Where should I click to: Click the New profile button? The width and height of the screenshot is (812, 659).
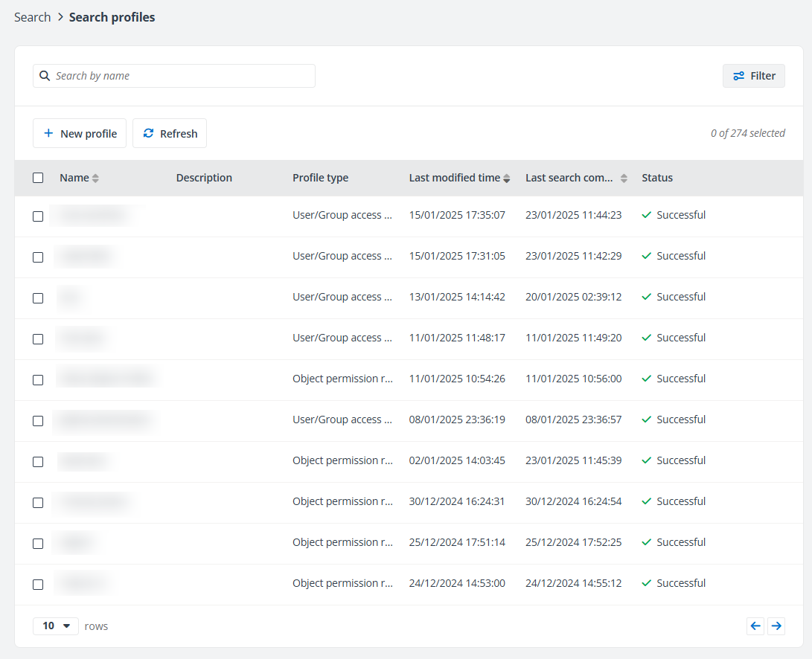(80, 133)
